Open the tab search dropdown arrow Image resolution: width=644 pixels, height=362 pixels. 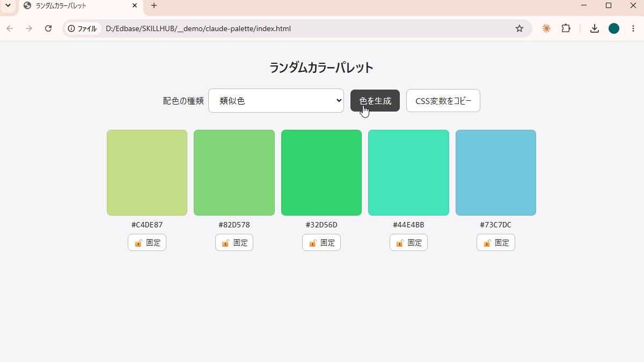(8, 5)
